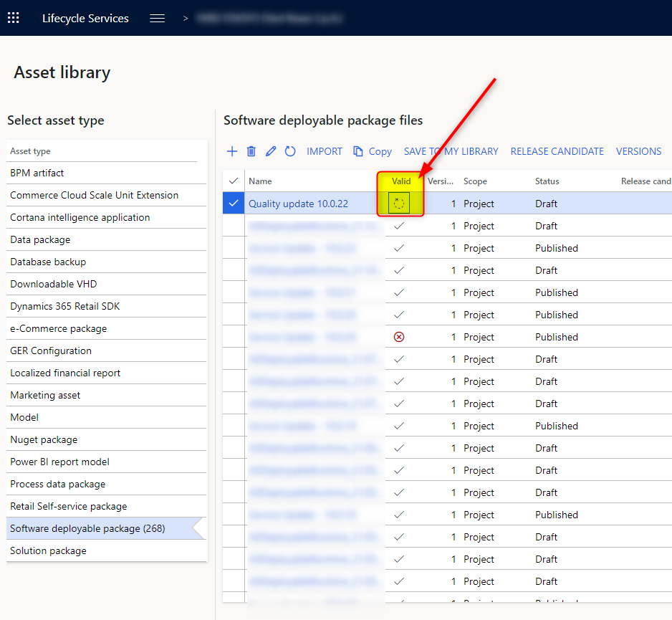Click RELEASE CANDIDATE in the toolbar
The width and height of the screenshot is (672, 620).
[557, 151]
